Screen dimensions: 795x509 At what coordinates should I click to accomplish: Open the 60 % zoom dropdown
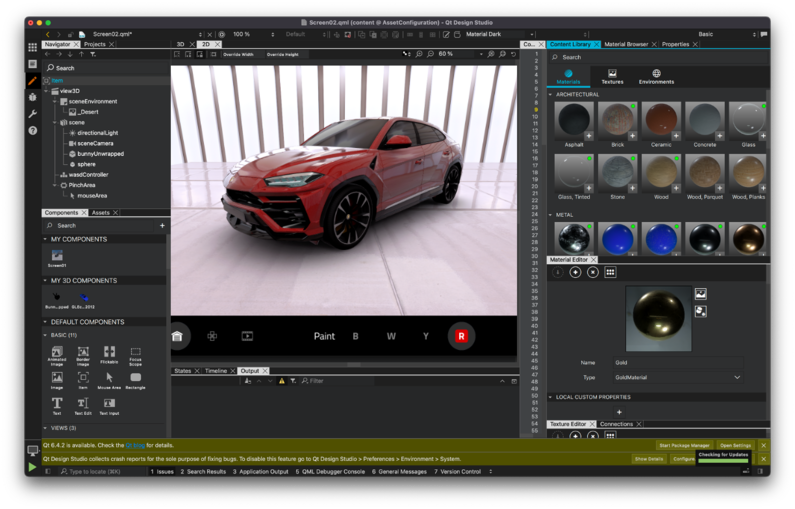[x=461, y=54]
